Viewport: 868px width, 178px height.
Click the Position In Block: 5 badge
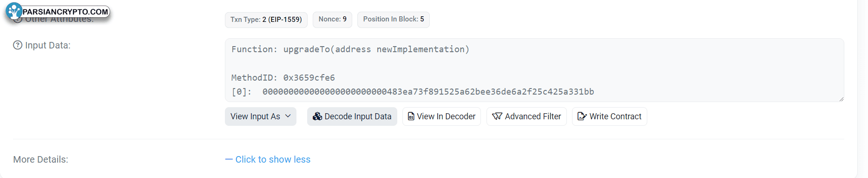coord(394,20)
